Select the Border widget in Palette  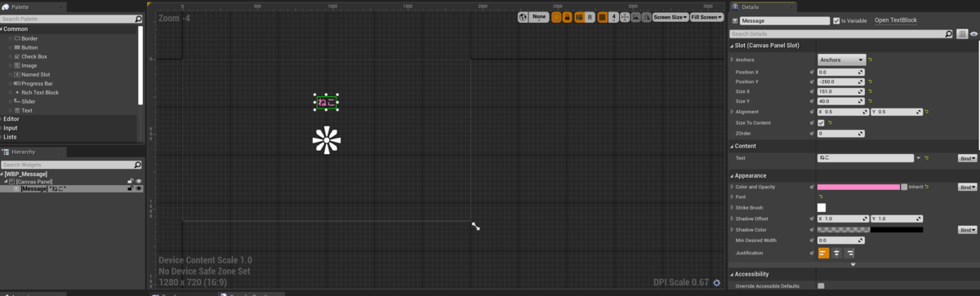coord(29,38)
